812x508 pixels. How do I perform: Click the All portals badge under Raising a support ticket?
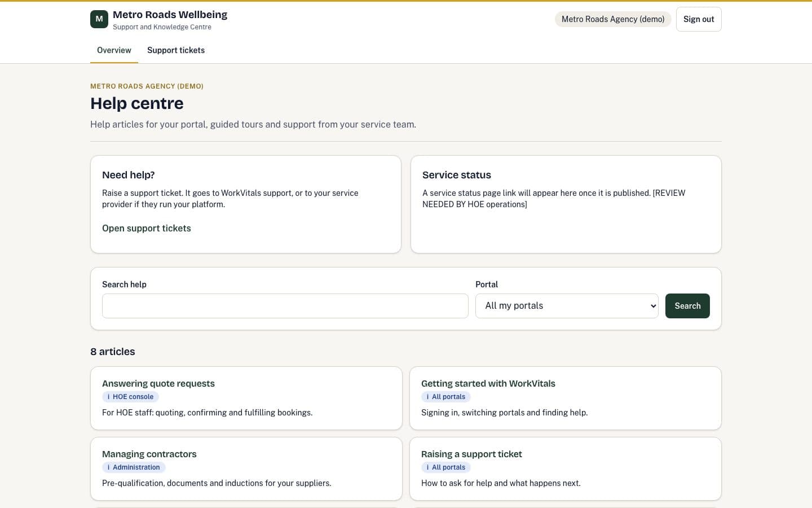coord(446,467)
